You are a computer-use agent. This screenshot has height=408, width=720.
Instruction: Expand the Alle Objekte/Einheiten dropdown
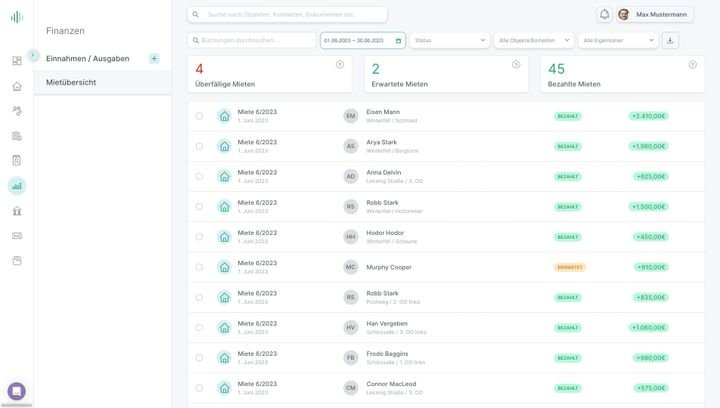click(x=534, y=40)
